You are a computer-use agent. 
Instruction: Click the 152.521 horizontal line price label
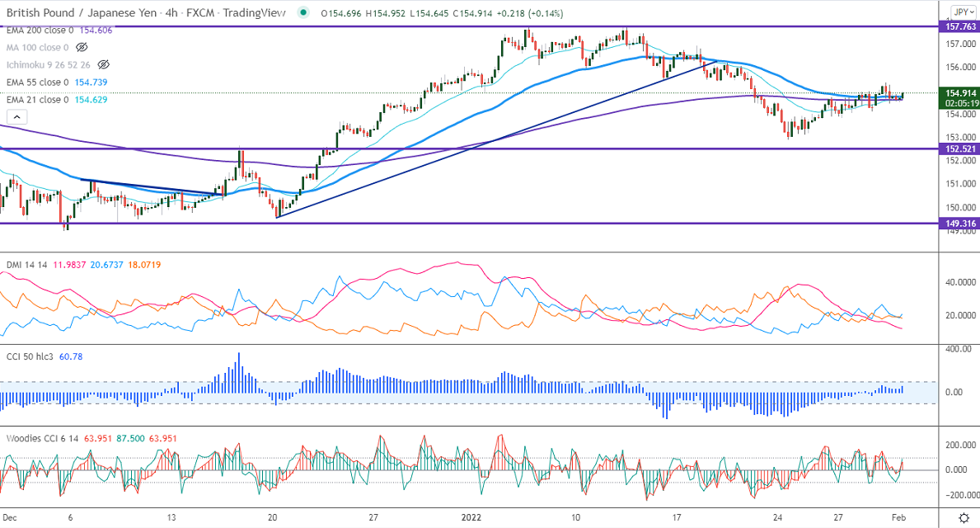pos(959,149)
